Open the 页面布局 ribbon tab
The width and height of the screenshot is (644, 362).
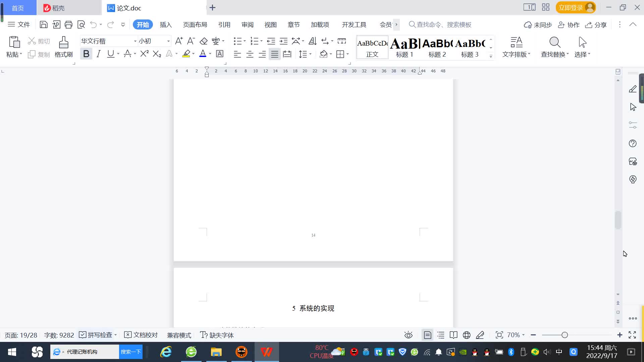195,25
